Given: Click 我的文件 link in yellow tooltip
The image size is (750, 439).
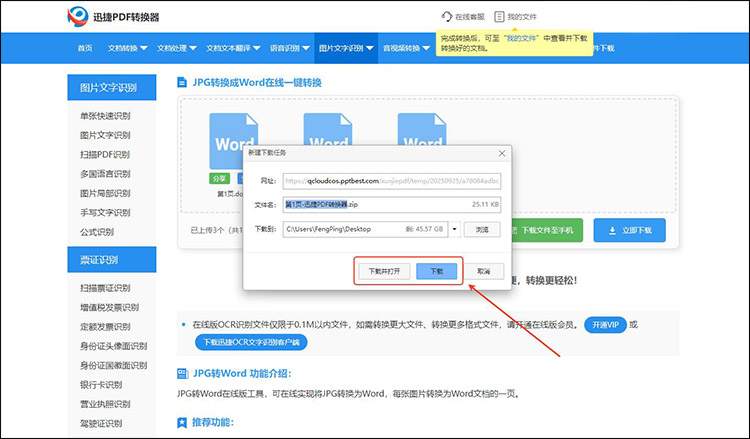Looking at the screenshot, I should (x=521, y=38).
